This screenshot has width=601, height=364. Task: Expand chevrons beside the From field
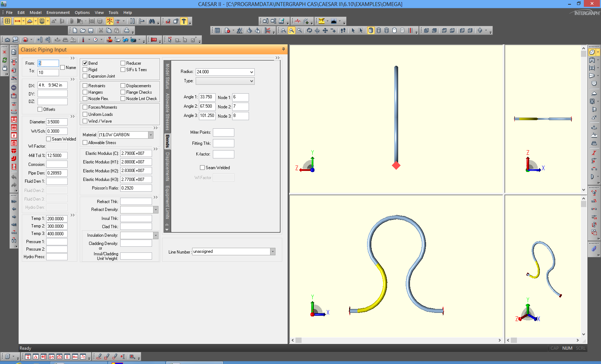pyautogui.click(x=73, y=58)
